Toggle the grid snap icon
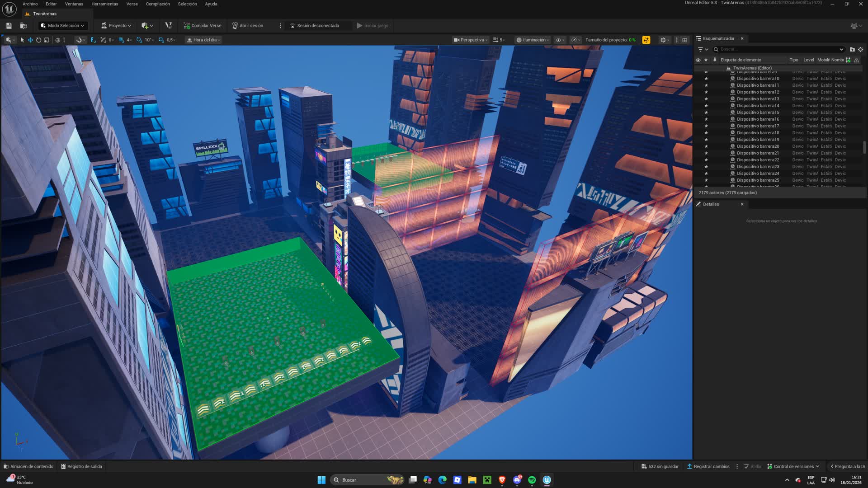The image size is (868, 488). (x=121, y=40)
